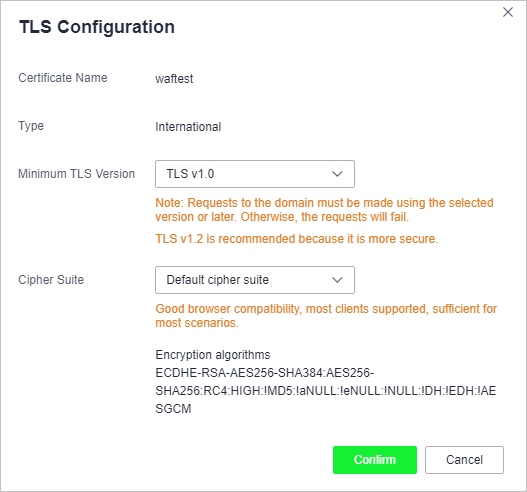Image resolution: width=527 pixels, height=492 pixels.
Task: Click the chevron arrow beside TLS v1.0
Action: click(x=337, y=174)
